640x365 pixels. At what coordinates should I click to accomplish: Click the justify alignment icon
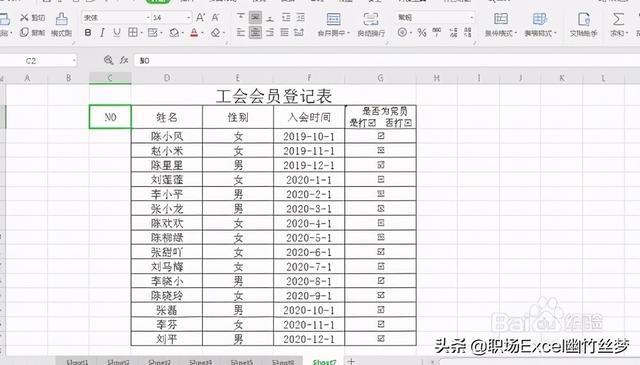pyautogui.click(x=284, y=32)
